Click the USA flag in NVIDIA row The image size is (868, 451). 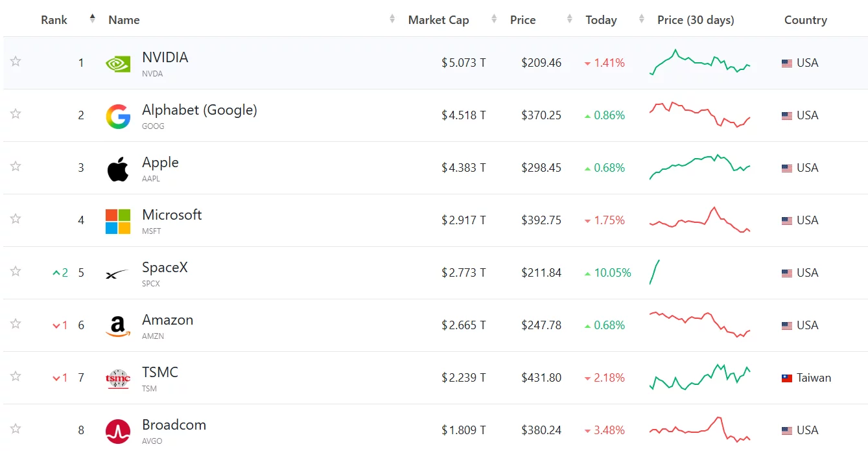tap(787, 64)
